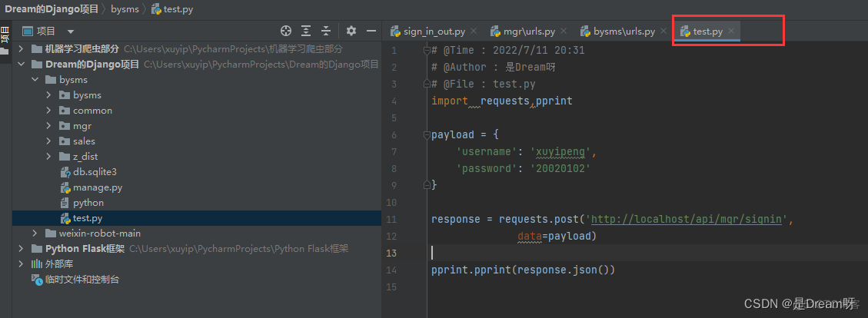Expand the 机器学习爬虫部分 project node
Viewport: 868px width, 318px height.
coord(21,48)
